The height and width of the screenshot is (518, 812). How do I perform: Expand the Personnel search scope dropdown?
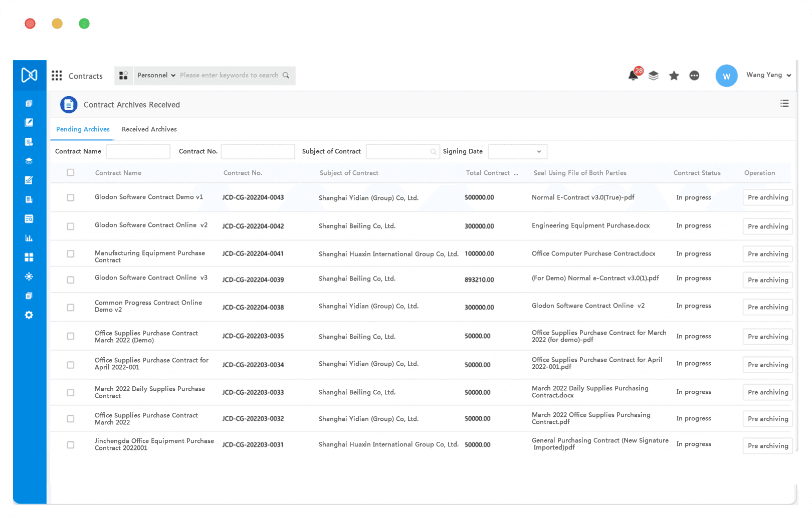tap(156, 75)
